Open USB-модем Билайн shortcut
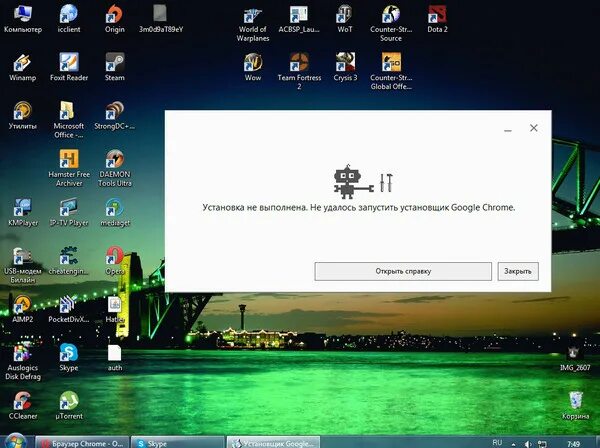 pyautogui.click(x=23, y=266)
